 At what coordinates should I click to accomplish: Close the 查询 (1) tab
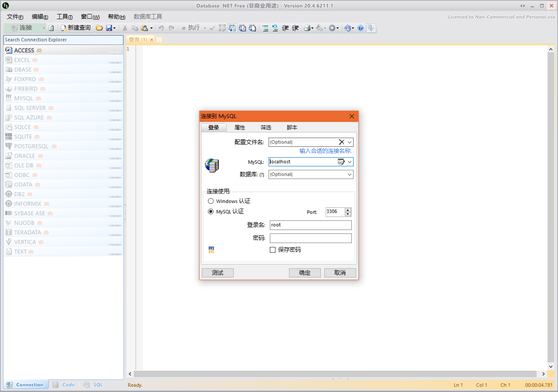pyautogui.click(x=152, y=40)
